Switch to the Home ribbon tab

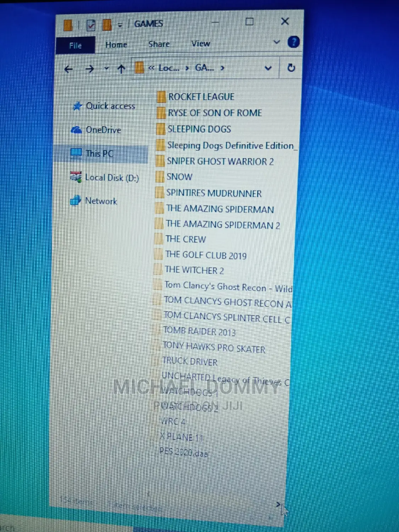click(116, 45)
